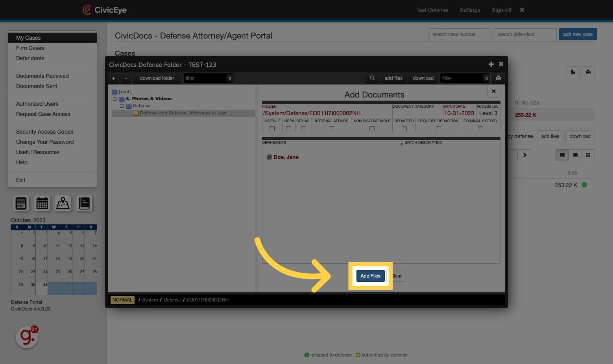
Task: Select October 31 on the calendar
Action: (x=42, y=289)
